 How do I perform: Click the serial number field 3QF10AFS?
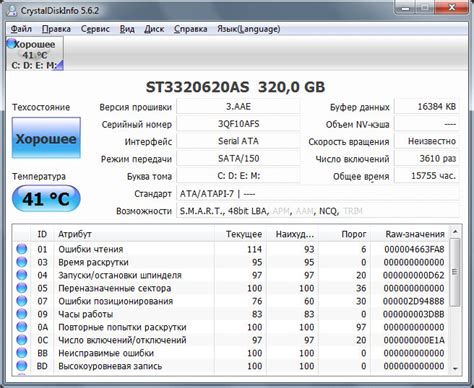(238, 124)
